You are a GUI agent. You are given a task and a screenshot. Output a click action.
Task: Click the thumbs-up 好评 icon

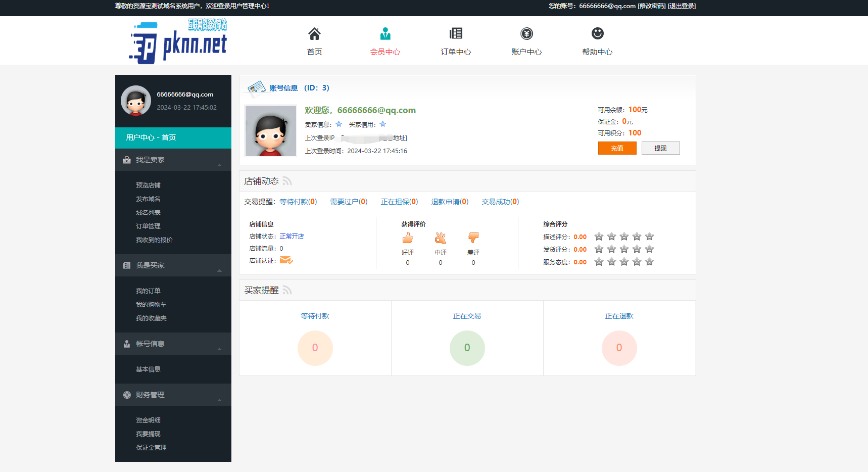(x=407, y=238)
